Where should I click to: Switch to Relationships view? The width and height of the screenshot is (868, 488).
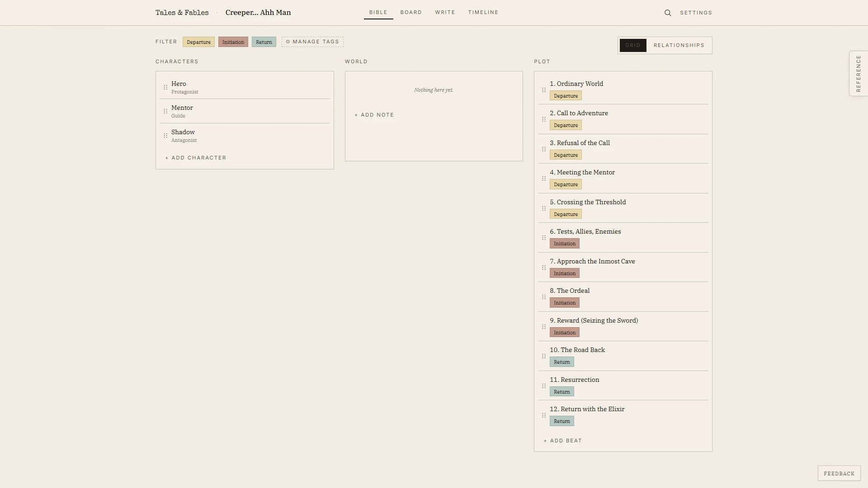coord(679,45)
